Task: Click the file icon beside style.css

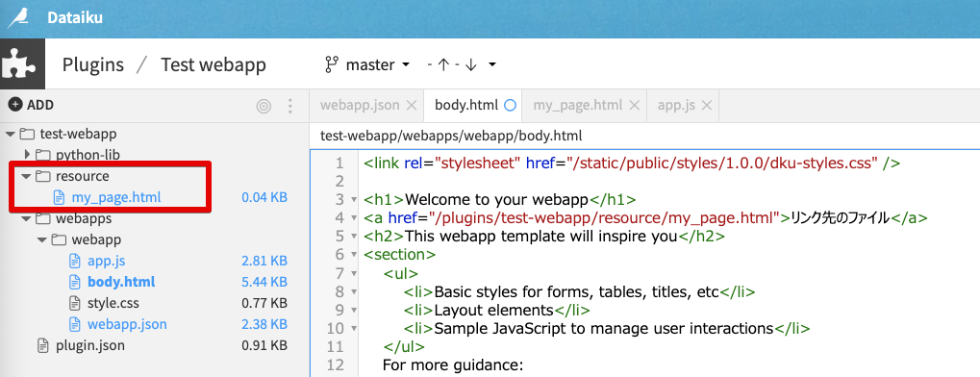Action: [x=75, y=303]
